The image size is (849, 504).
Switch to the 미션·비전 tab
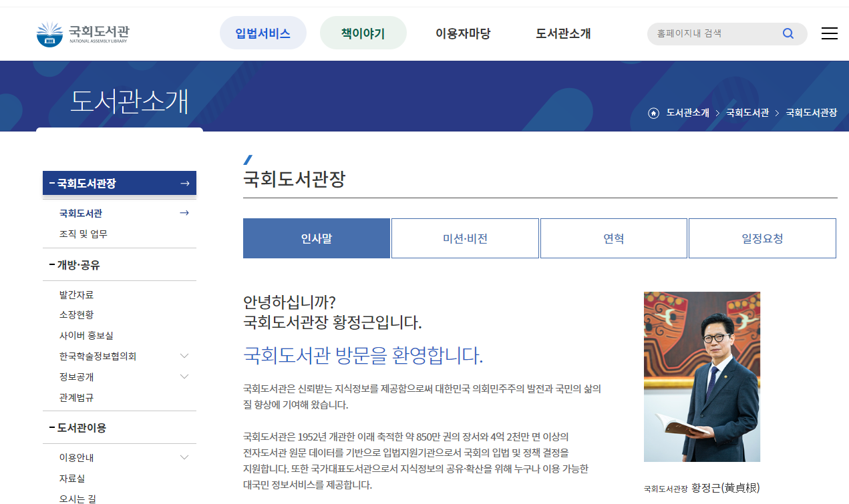[465, 238]
